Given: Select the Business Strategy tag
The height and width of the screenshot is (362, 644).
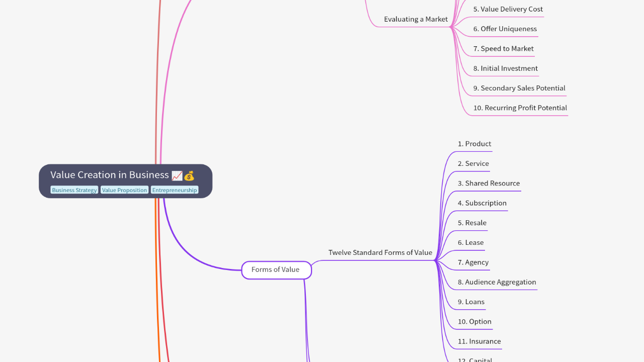Looking at the screenshot, I should click(74, 190).
